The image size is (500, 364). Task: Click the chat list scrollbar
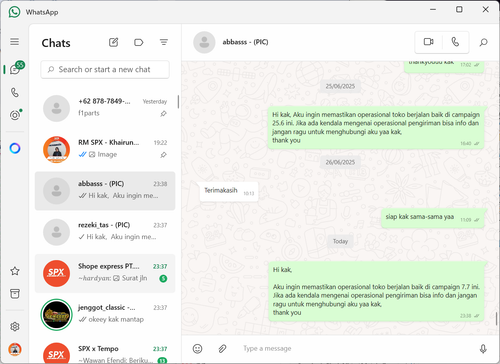[178, 102]
